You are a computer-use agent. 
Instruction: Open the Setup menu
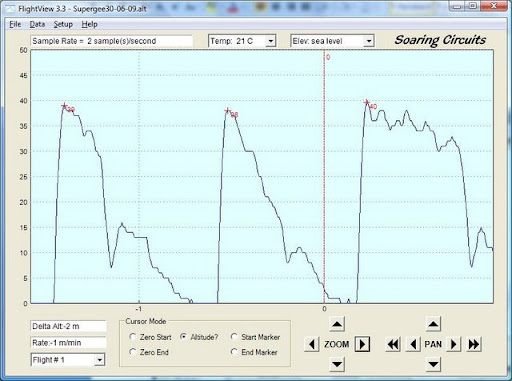point(63,24)
